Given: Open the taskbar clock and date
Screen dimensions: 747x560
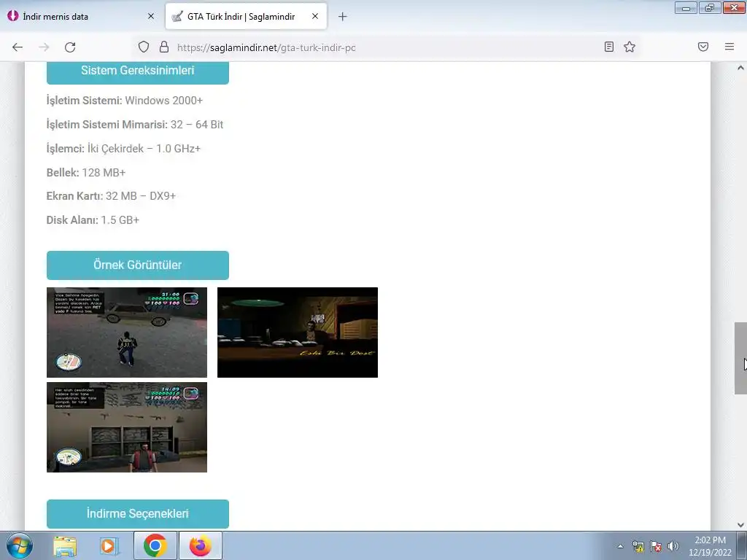Looking at the screenshot, I should click(x=710, y=546).
